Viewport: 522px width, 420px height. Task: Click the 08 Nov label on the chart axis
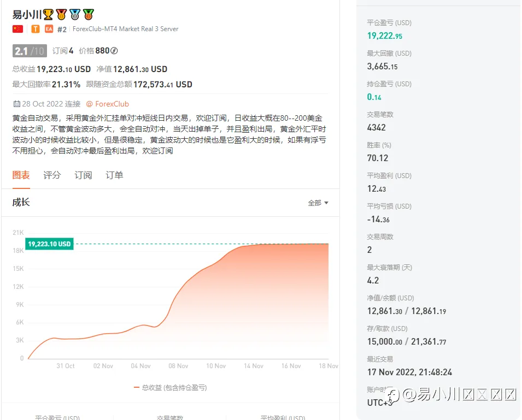[178, 366]
